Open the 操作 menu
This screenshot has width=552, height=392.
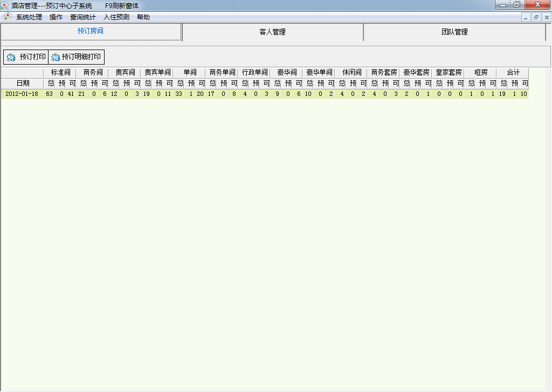56,17
